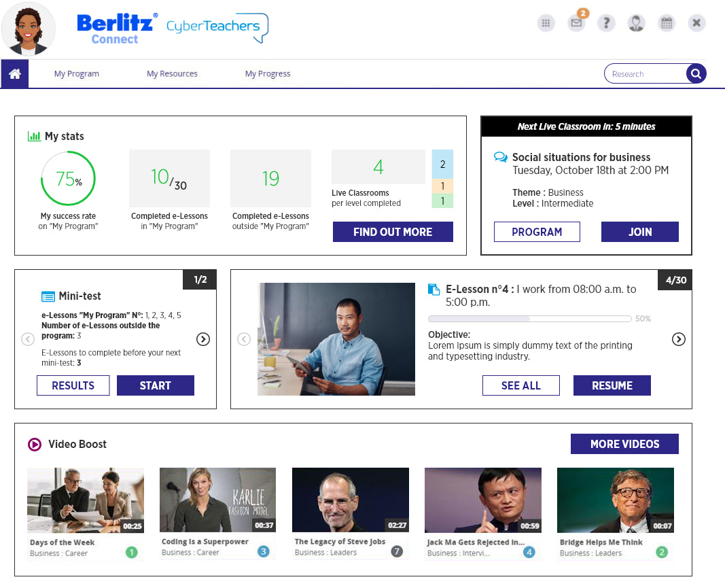Go to previous E-Lesson with left arrow
725x588 pixels.
(244, 339)
